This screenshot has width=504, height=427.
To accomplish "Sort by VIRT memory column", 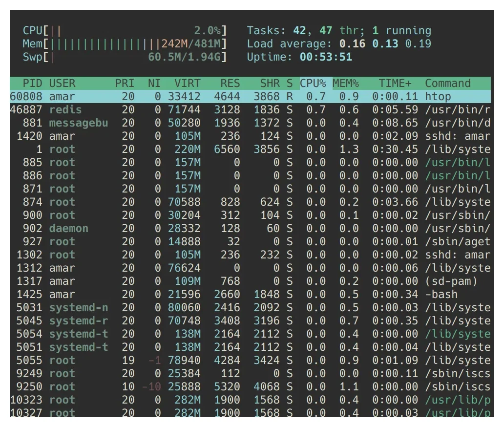I will (188, 83).
